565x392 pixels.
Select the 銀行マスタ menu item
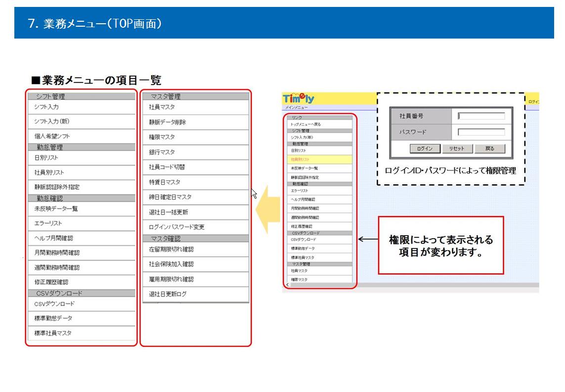tap(196, 152)
